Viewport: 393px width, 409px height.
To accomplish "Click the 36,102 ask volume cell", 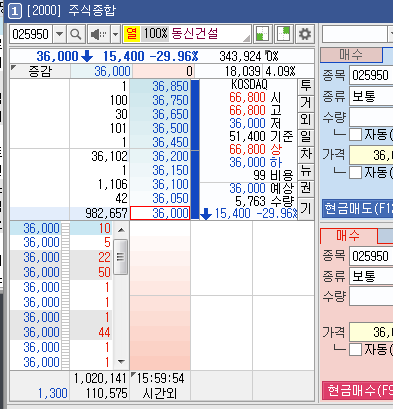I will [100, 156].
